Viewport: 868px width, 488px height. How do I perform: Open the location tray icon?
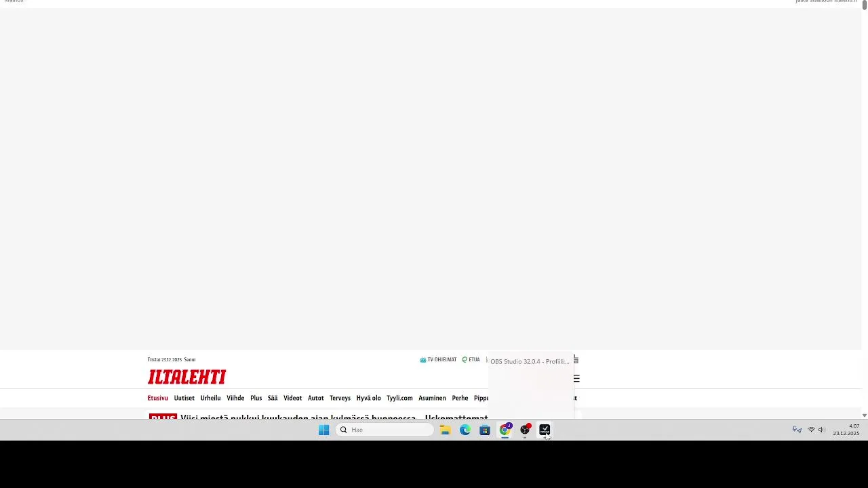(797, 430)
